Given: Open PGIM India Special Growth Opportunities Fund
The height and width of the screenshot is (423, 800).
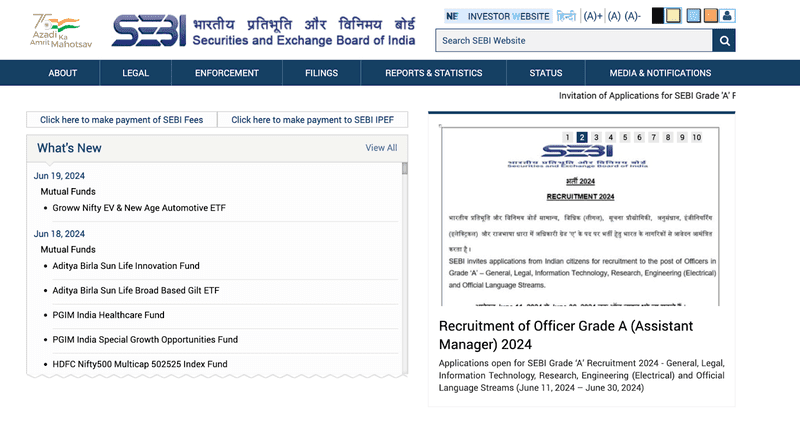Looking at the screenshot, I should pos(145,339).
